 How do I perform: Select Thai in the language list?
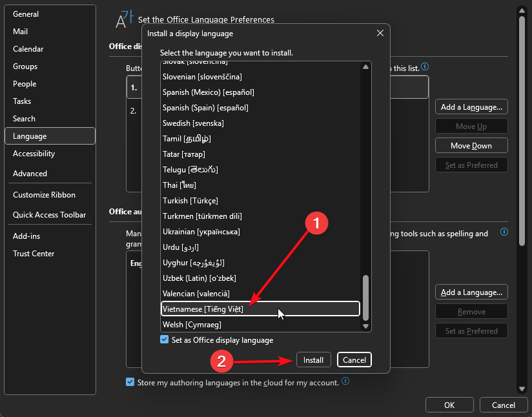coord(260,185)
